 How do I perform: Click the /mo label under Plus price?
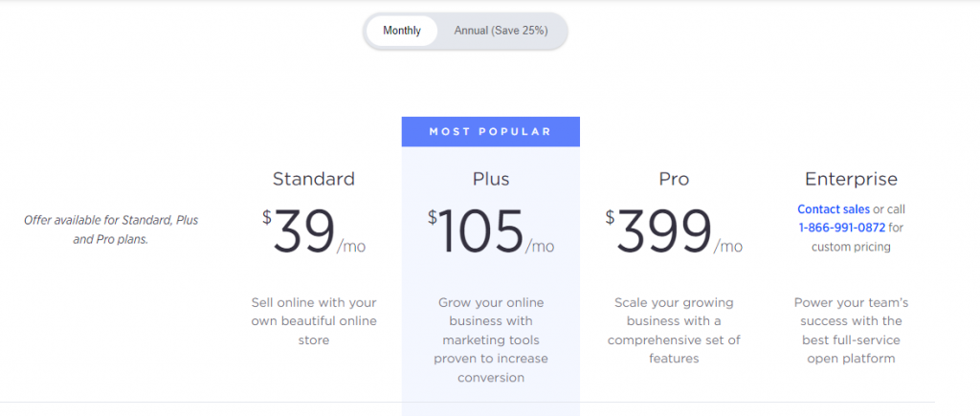pyautogui.click(x=541, y=247)
